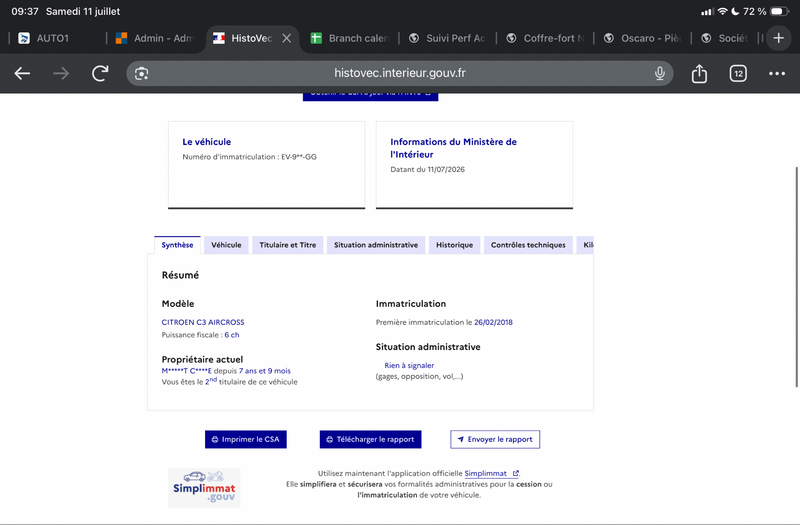The image size is (800, 525).
Task: Select the Synthèse tab
Action: (177, 245)
